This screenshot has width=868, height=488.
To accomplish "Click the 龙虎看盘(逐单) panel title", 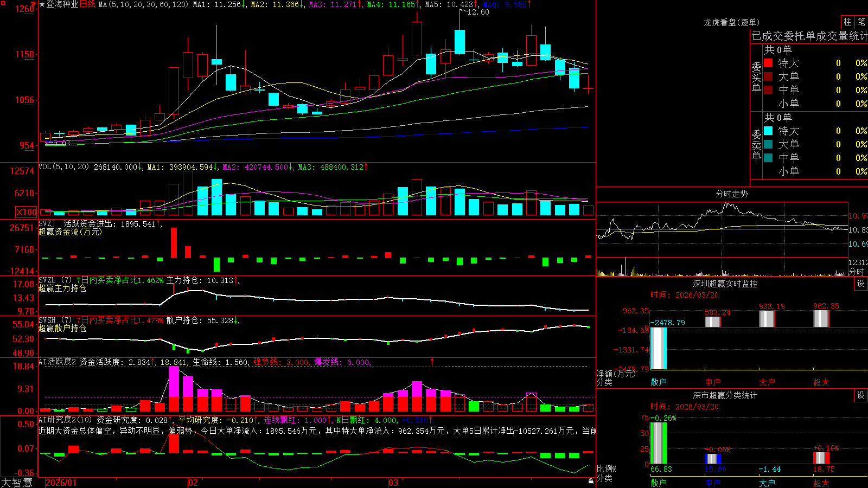I will click(x=731, y=22).
